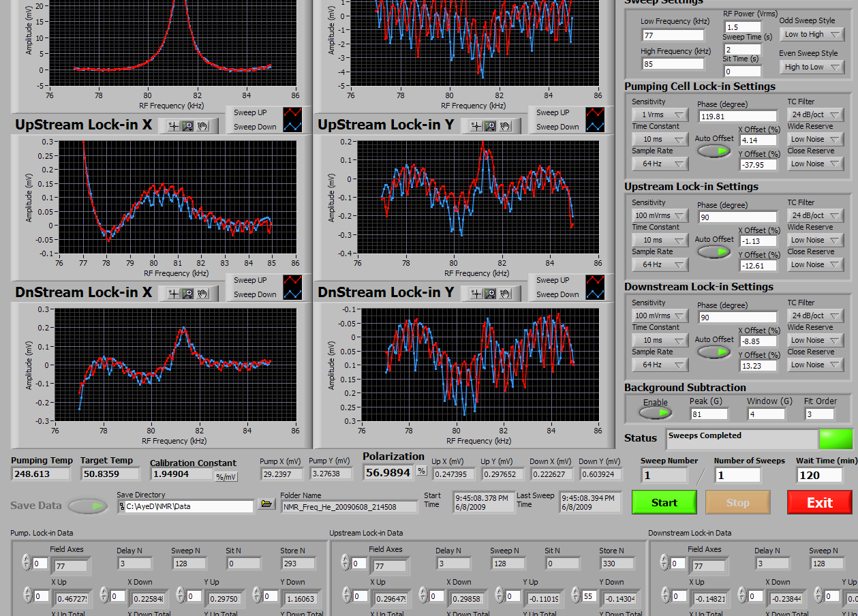Click the High Frequency (kHz) field
Image resolution: width=858 pixels, height=616 pixels.
tap(673, 64)
